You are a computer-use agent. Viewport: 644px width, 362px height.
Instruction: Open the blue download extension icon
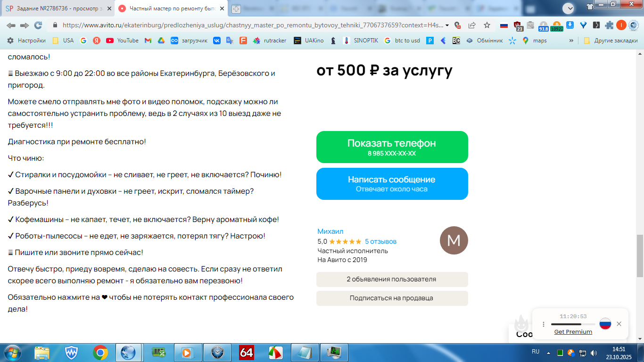(570, 25)
